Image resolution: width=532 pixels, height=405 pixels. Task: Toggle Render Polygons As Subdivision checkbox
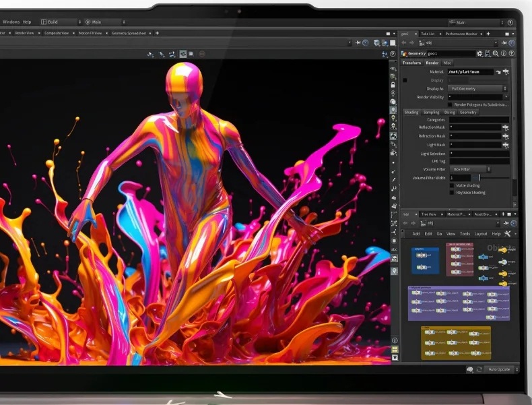point(451,104)
